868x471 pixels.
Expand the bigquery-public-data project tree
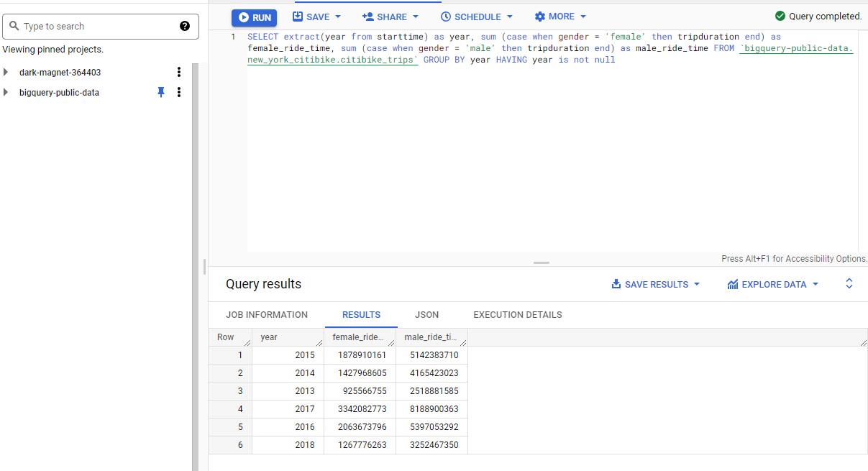point(6,92)
